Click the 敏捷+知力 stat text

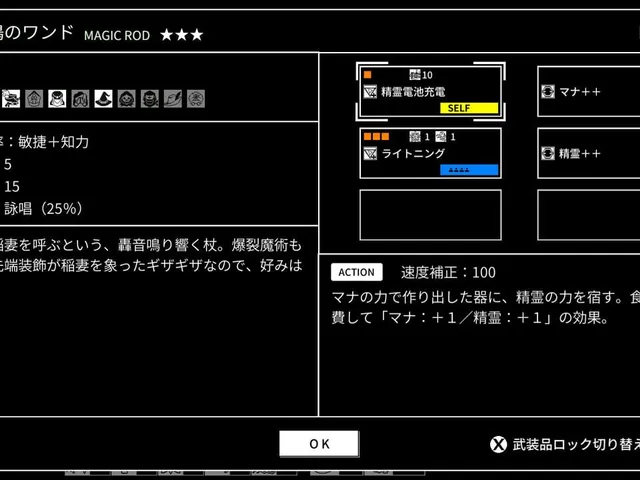[53, 142]
